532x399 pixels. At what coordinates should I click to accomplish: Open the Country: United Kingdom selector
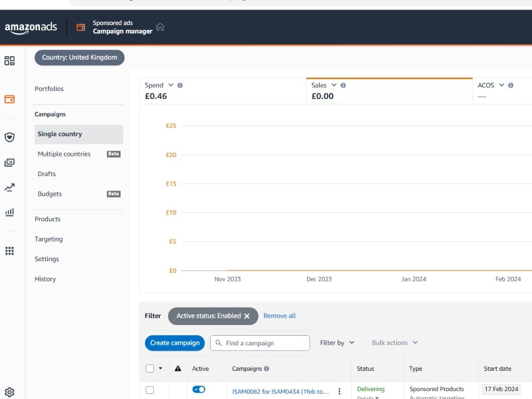[79, 57]
